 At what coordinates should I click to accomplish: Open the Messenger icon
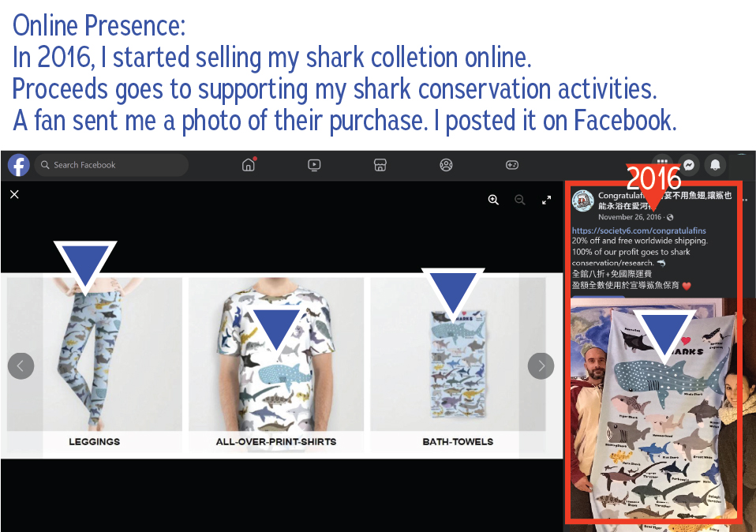point(689,165)
